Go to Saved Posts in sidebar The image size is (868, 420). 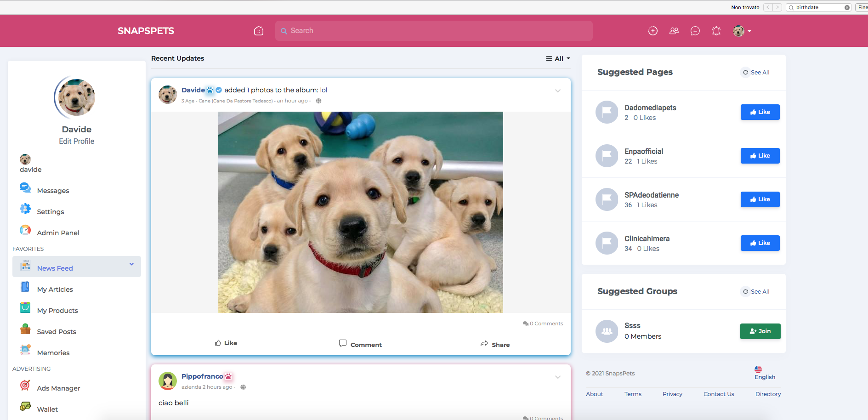tap(56, 332)
